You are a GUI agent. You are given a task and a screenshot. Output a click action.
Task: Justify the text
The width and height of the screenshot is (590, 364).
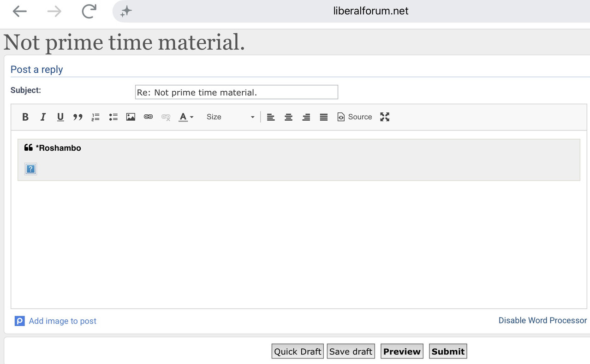click(324, 117)
